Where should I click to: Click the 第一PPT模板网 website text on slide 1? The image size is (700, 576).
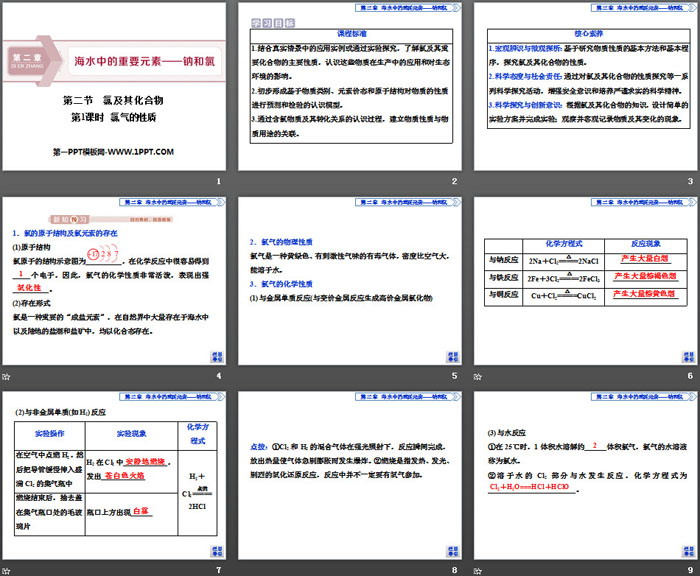[113, 152]
